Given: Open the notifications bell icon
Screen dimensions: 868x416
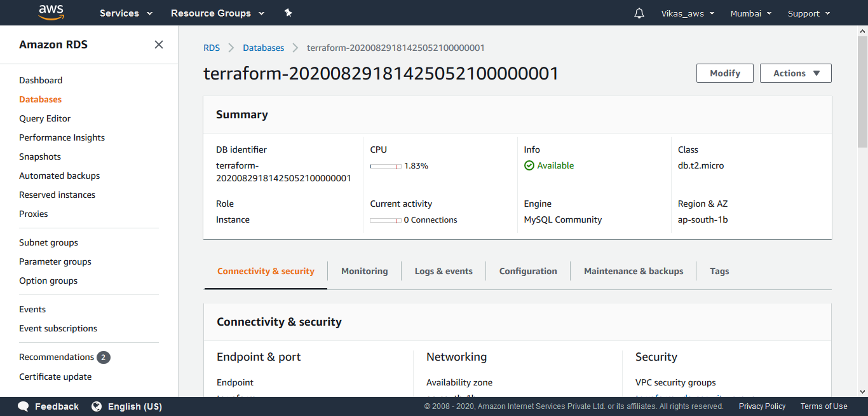Looking at the screenshot, I should [639, 13].
